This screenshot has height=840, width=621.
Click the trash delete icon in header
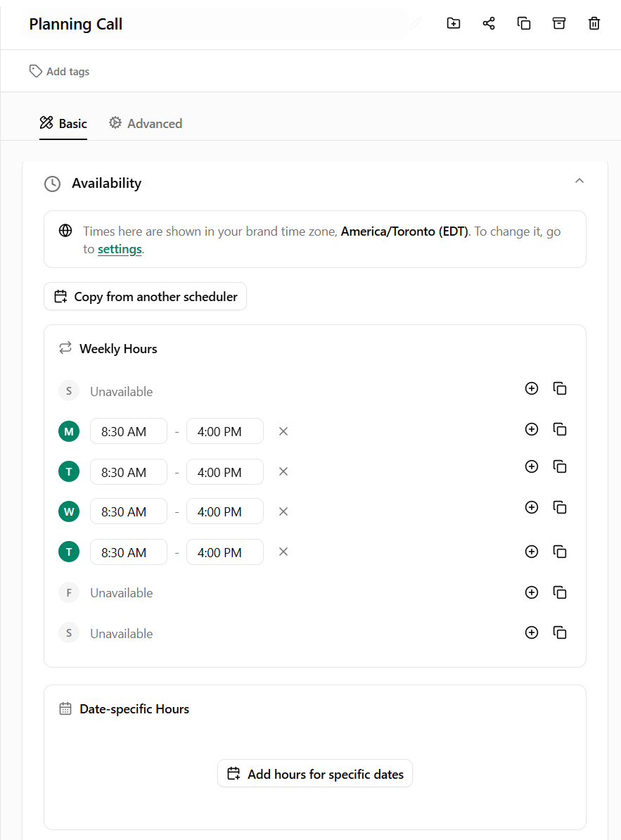pos(594,24)
